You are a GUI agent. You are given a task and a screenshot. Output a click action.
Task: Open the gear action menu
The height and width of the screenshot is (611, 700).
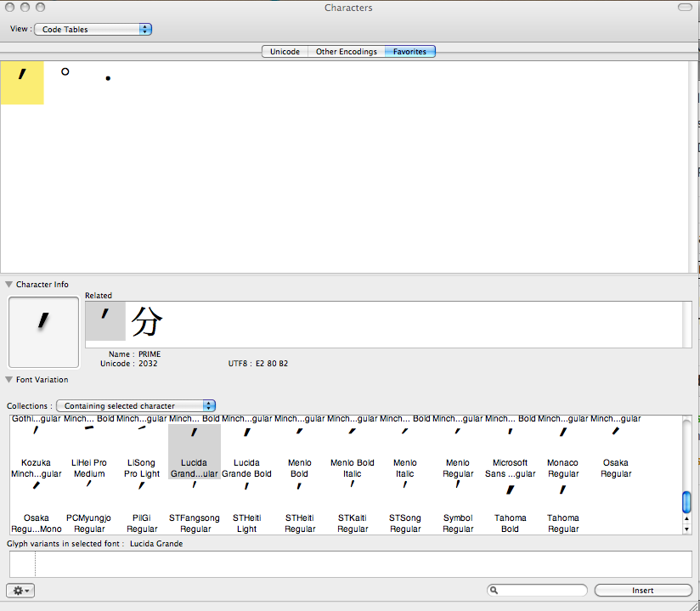20,590
